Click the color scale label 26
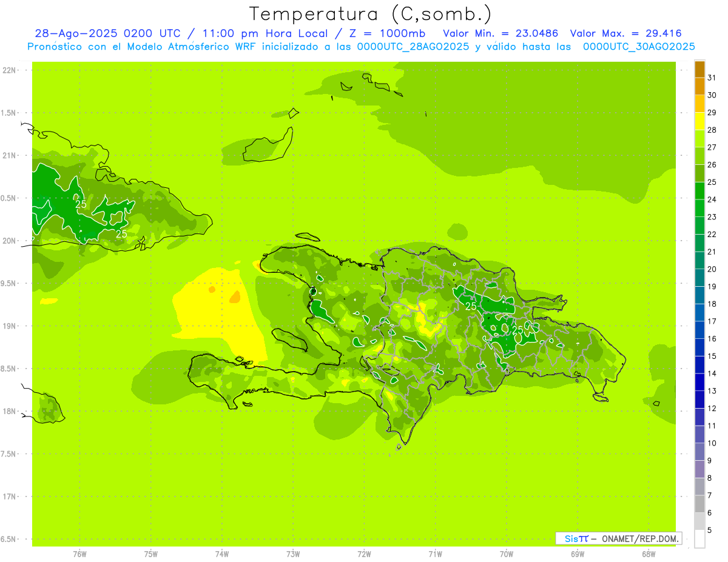 click(712, 165)
